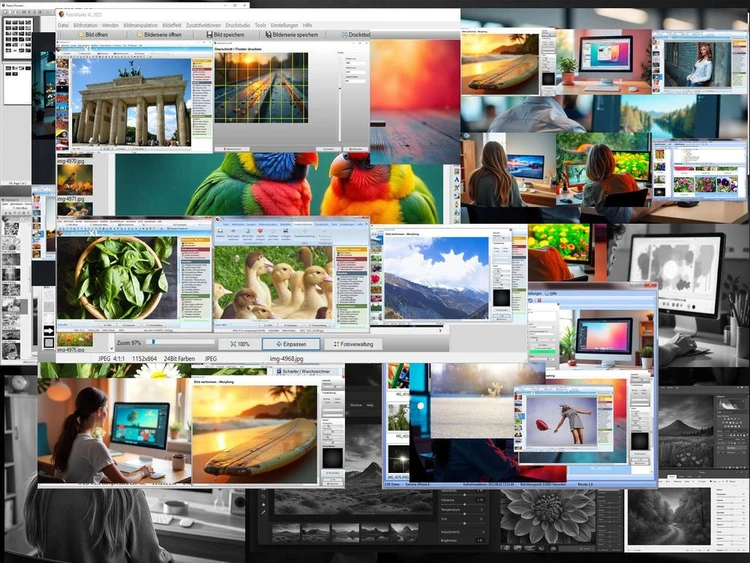This screenshot has height=563, width=750.
Task: Click the img-4970.jpg file name label
Action: pyautogui.click(x=71, y=162)
